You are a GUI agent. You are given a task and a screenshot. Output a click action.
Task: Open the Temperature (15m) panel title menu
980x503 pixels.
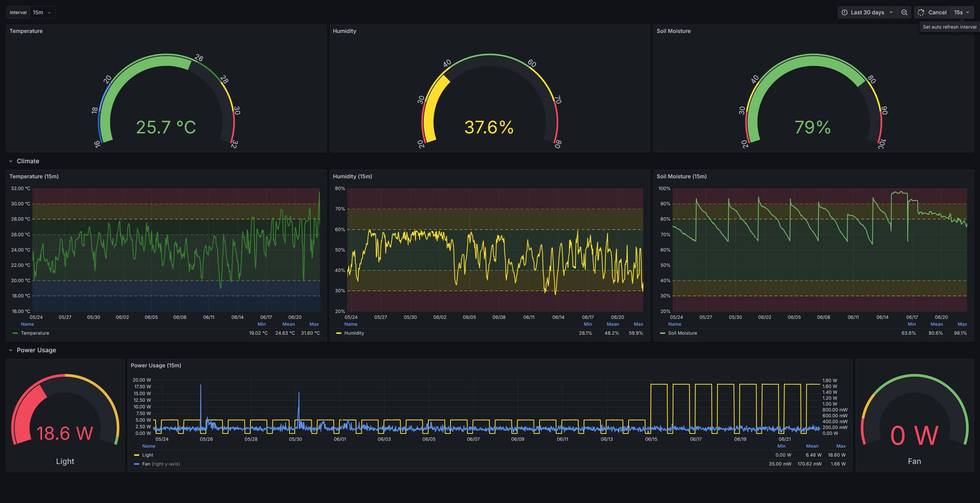[34, 177]
